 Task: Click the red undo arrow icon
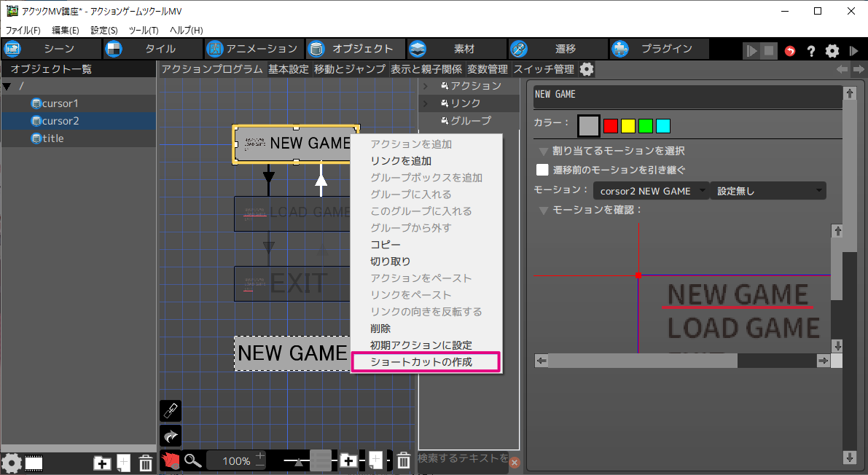coord(790,51)
